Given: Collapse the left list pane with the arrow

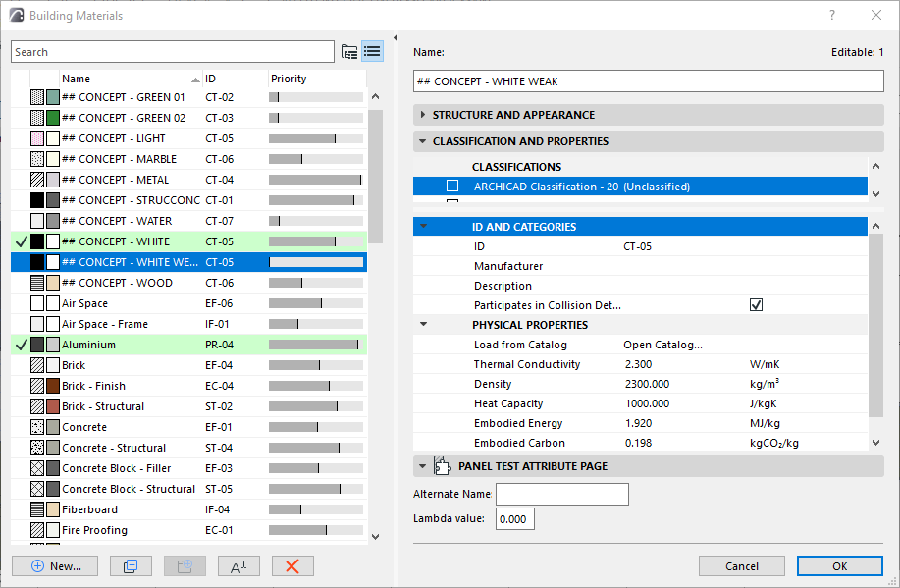Looking at the screenshot, I should coord(396,38).
